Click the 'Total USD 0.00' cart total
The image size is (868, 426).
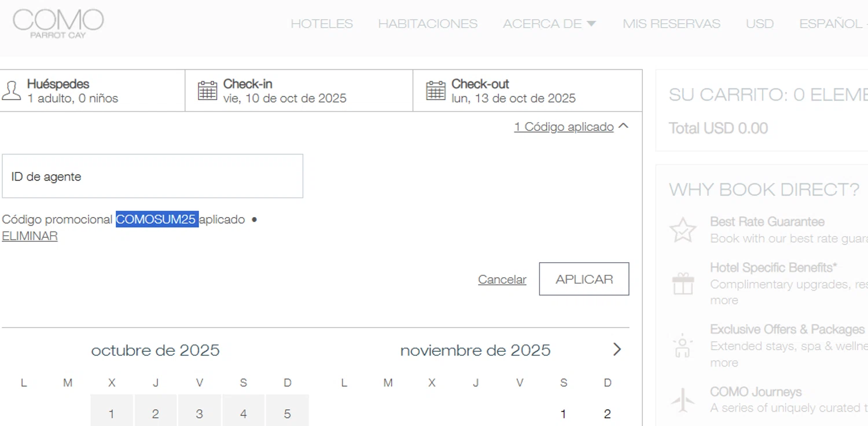[718, 128]
